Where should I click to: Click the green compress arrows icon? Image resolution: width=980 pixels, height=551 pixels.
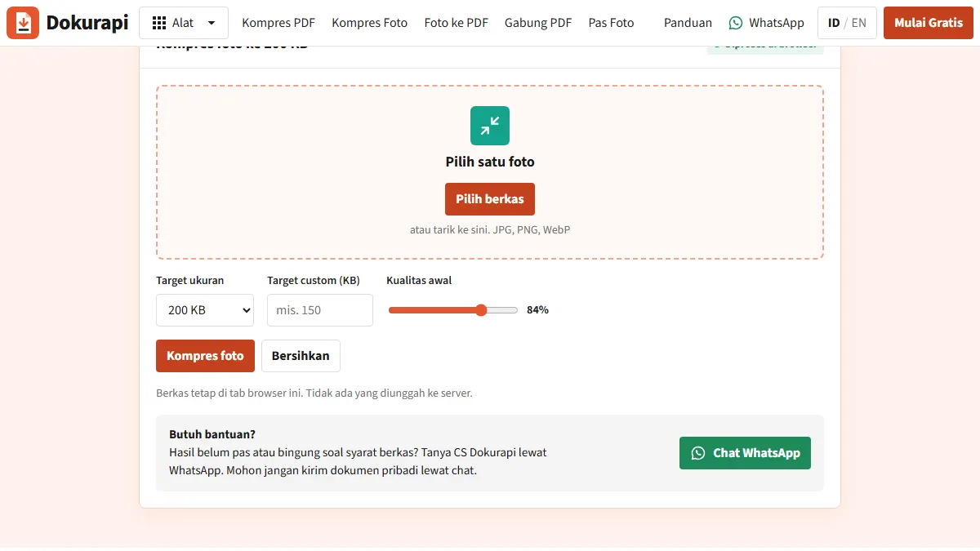pyautogui.click(x=490, y=126)
